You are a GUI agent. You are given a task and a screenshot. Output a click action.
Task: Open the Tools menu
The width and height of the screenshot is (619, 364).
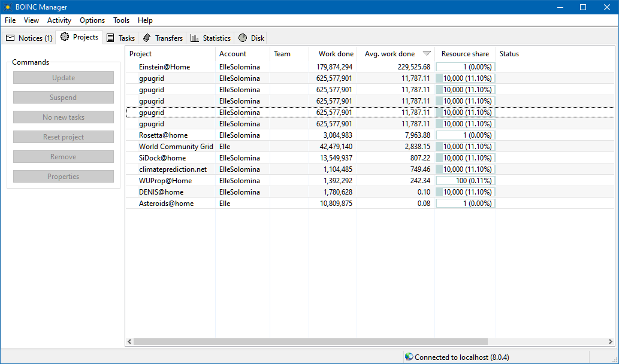pyautogui.click(x=121, y=20)
